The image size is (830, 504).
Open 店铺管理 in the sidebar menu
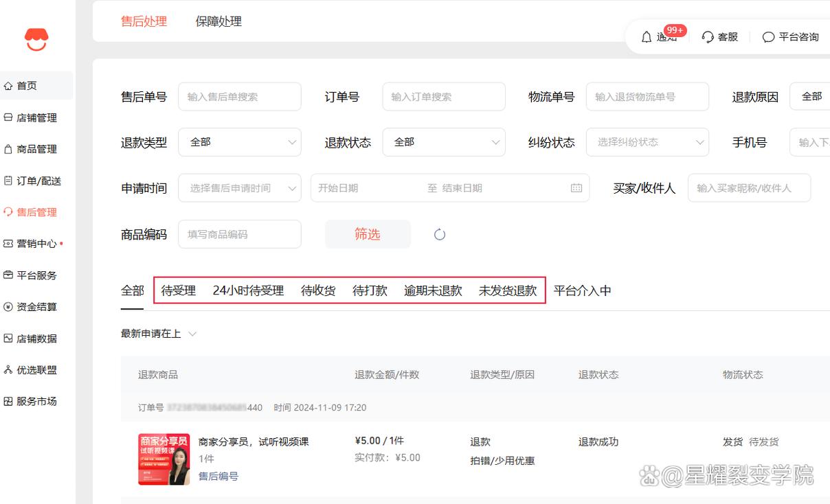36,117
